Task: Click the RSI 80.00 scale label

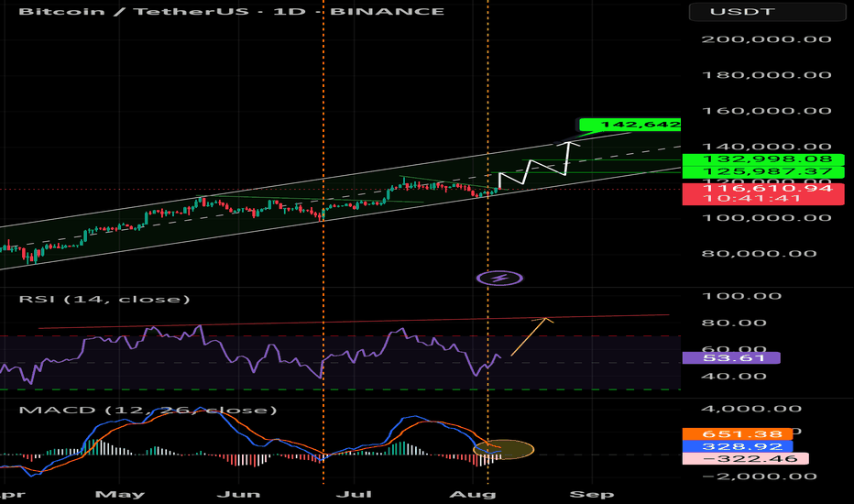Action: pyautogui.click(x=734, y=323)
